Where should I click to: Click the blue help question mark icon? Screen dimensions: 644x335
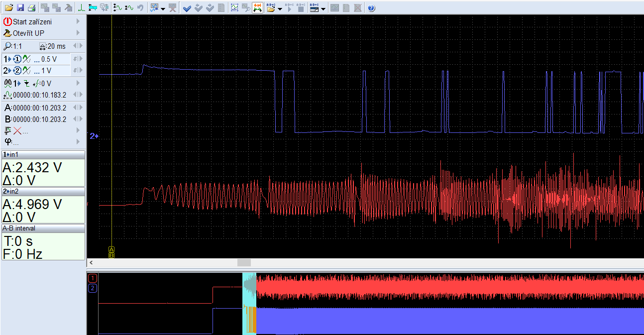tap(371, 8)
